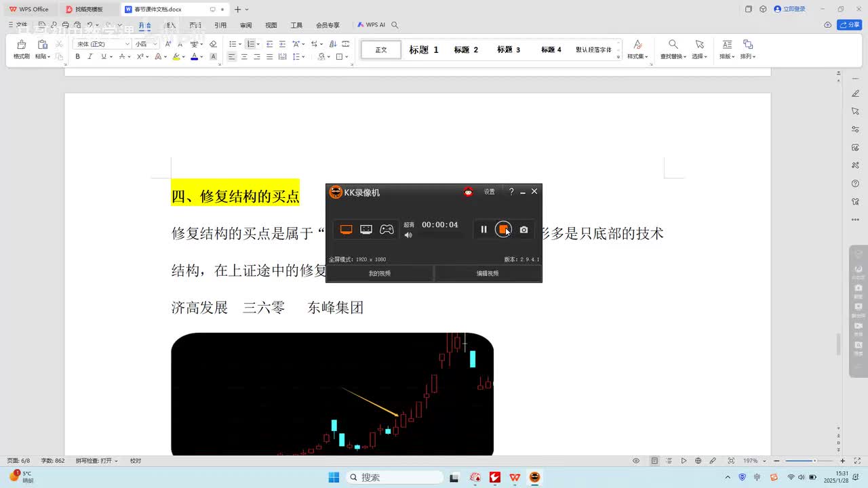This screenshot has width=868, height=488.
Task: Switch to the 工具 tools tab
Action: point(296,25)
